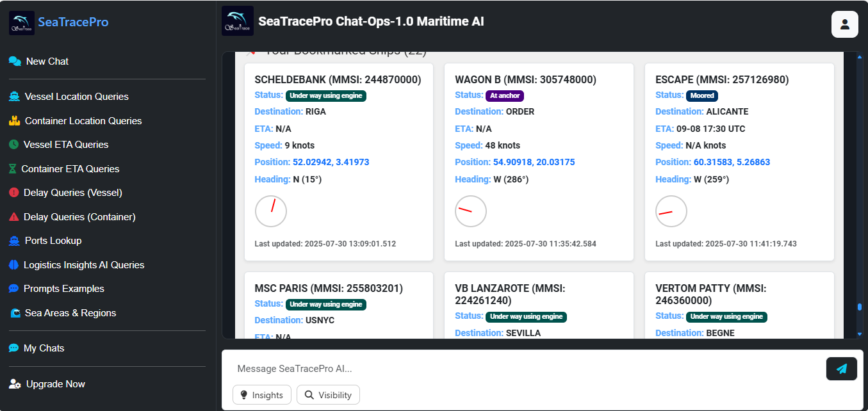Screen dimensions: 868x411
Task: Click the user-gear icon beside Upgrade Now
Action: 15,384
